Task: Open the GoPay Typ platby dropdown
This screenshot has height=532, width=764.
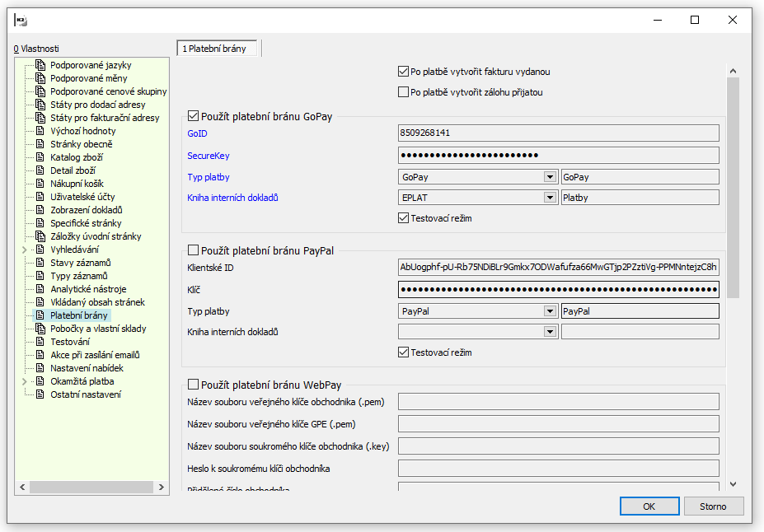Action: point(550,177)
